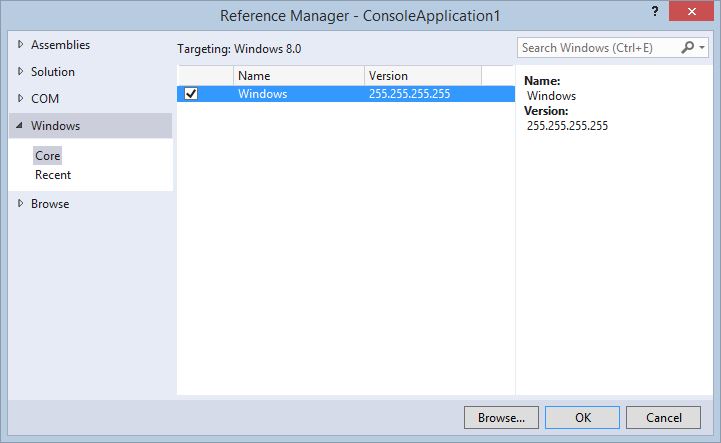Screen dimensions: 721x443
Task: Confirm with the OK button
Action: (582, 417)
